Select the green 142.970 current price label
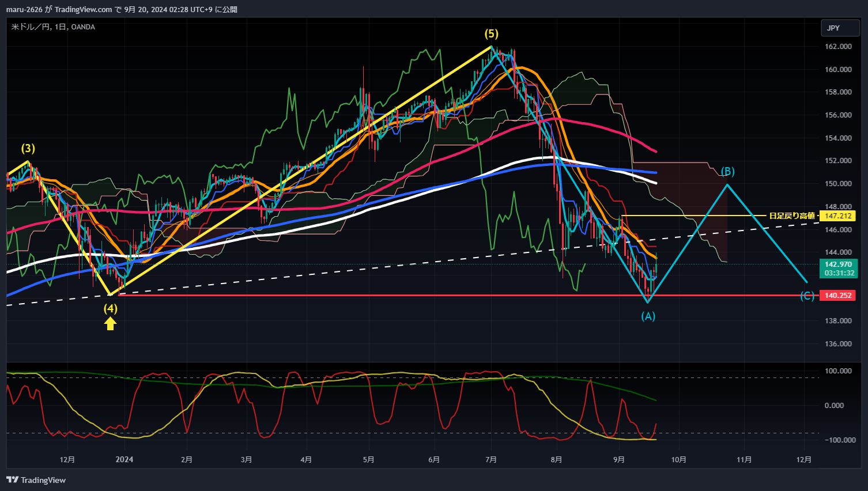The height and width of the screenshot is (491, 868). (x=838, y=265)
